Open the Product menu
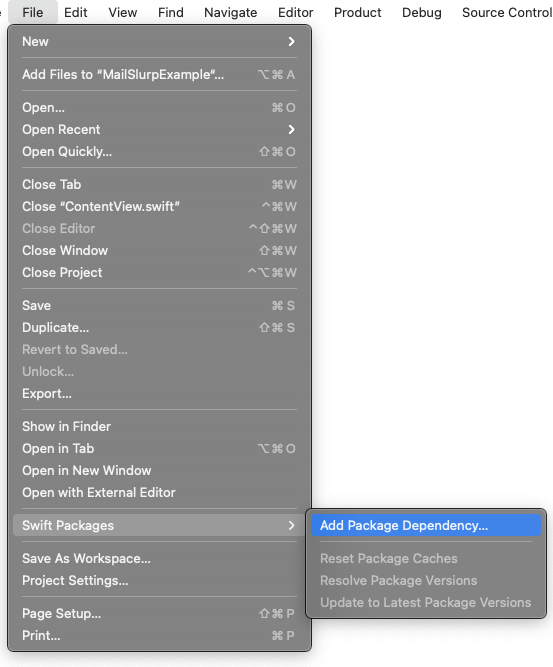The image size is (553, 667). (x=358, y=12)
